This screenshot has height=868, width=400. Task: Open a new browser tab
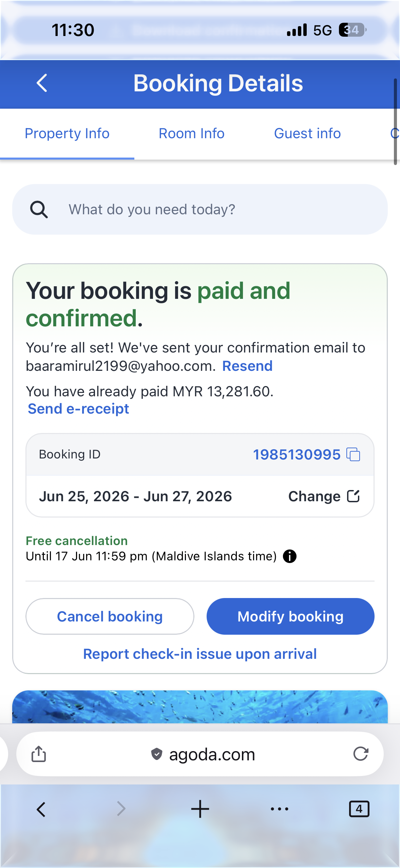pyautogui.click(x=200, y=809)
